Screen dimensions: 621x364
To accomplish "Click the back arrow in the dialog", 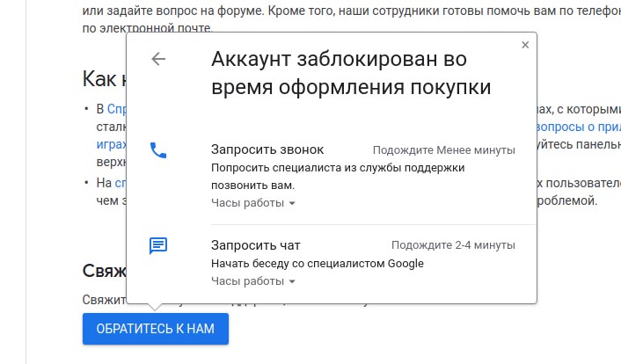I will [158, 59].
